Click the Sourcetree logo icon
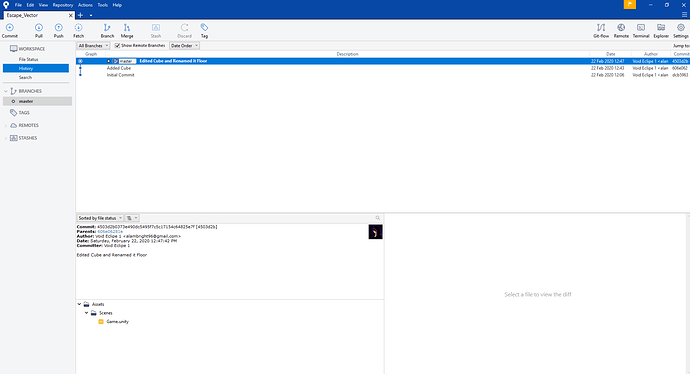 [6, 5]
